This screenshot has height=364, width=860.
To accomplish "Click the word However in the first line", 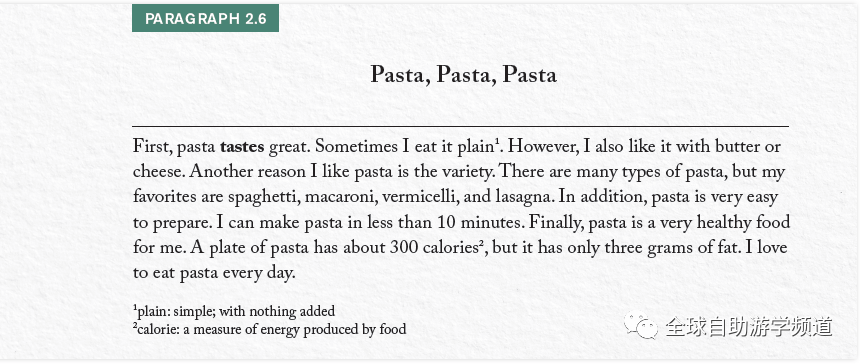I will coord(548,147).
